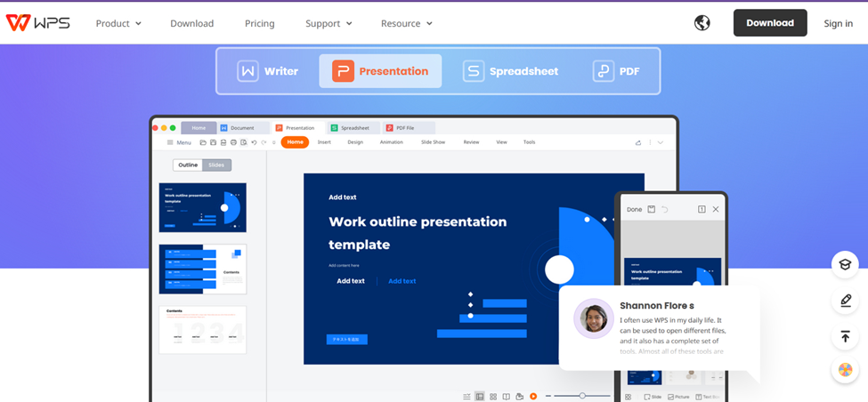The image size is (868, 402).
Task: Click the hamburger Menu icon
Action: [171, 142]
